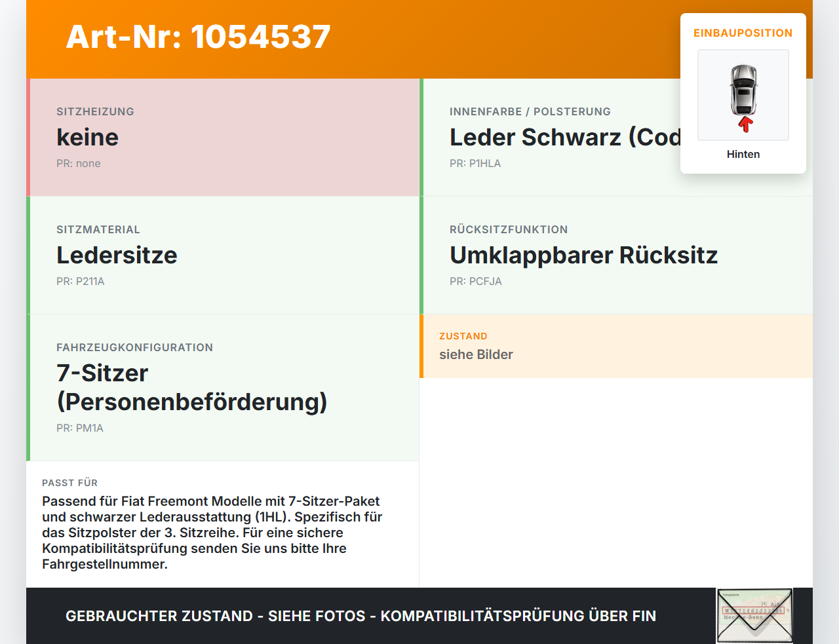The width and height of the screenshot is (839, 644).
Task: Click the EINBAUPOSITION heading
Action: point(743,33)
